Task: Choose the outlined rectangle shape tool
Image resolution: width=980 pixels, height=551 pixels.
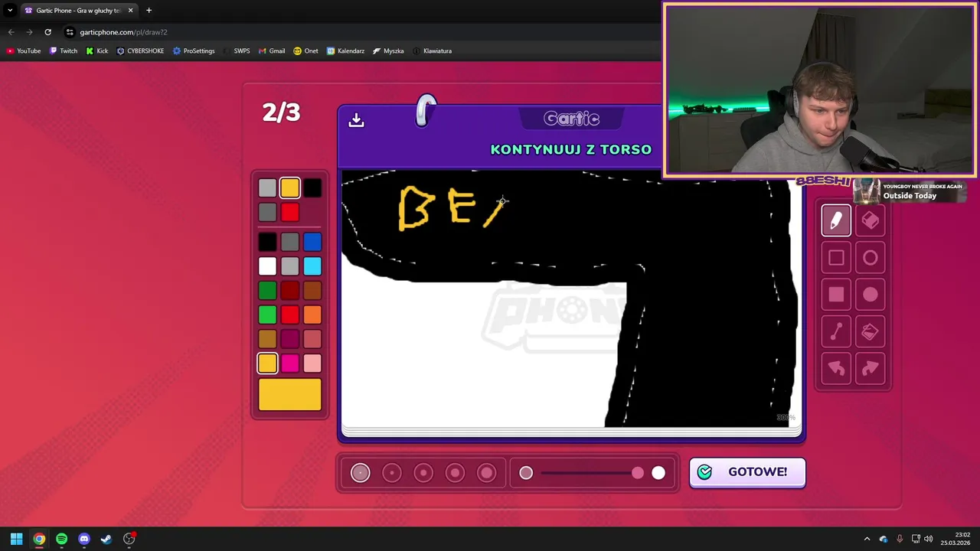Action: 836,258
